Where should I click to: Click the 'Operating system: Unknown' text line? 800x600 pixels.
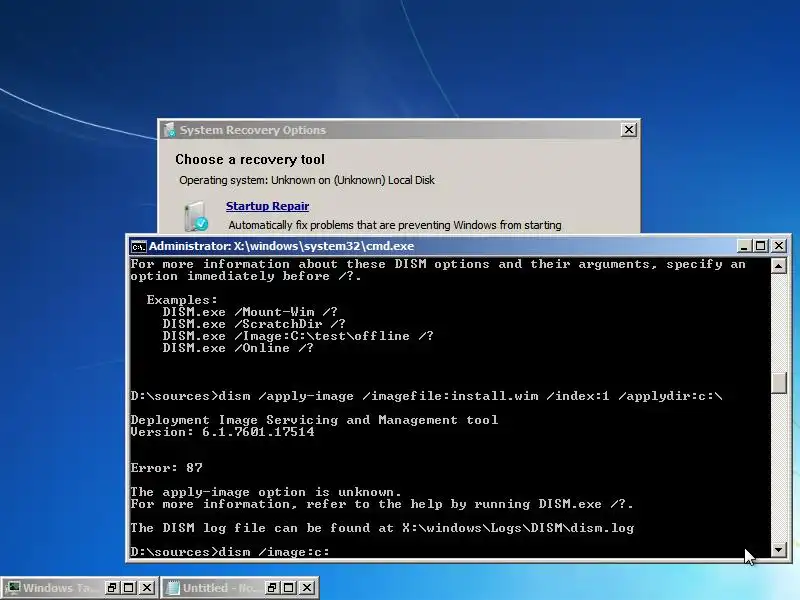tap(307, 180)
